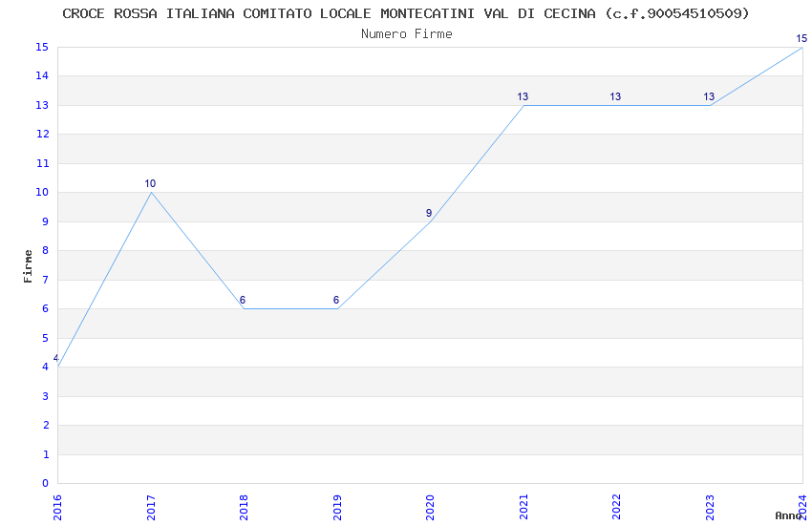The width and height of the screenshot is (812, 525).
Task: Click y-axis tick value 6
Action: (x=46, y=308)
